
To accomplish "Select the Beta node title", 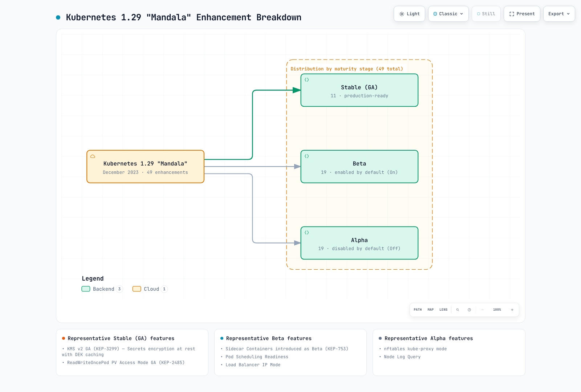I will pos(359,164).
